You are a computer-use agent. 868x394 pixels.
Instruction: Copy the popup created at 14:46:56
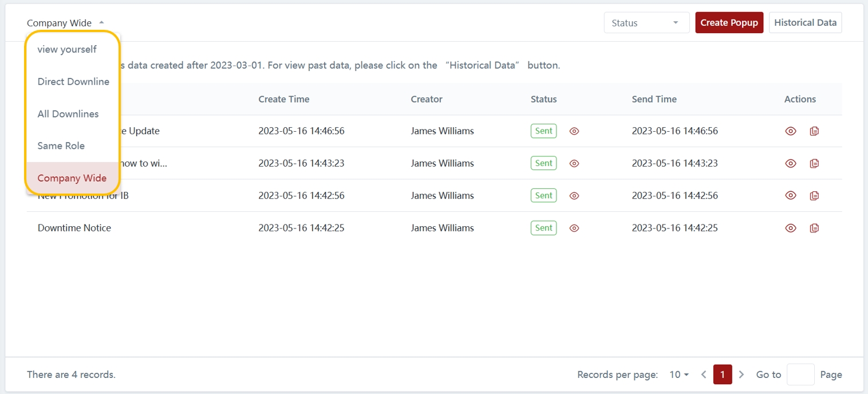click(x=814, y=131)
